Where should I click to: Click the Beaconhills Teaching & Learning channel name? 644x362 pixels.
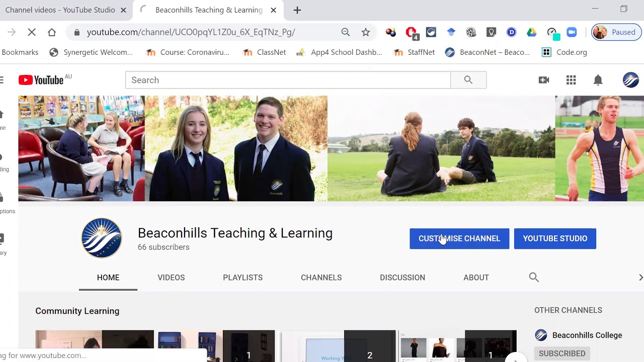(235, 233)
